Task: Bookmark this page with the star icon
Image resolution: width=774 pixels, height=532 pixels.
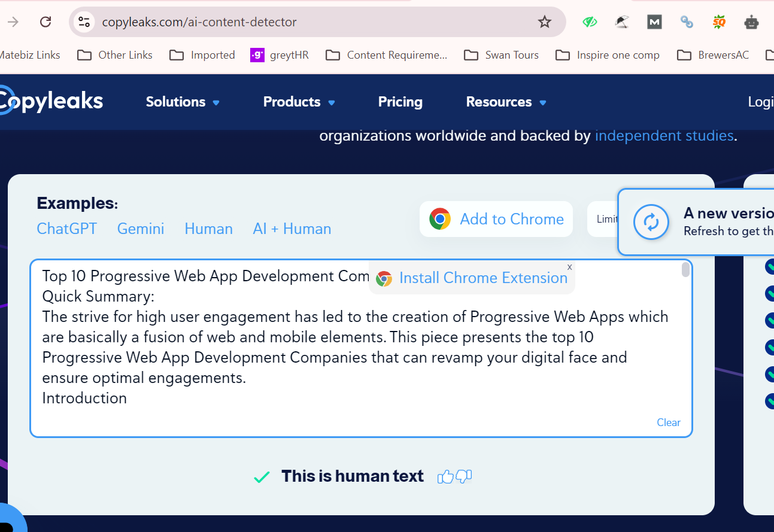Action: pos(544,22)
